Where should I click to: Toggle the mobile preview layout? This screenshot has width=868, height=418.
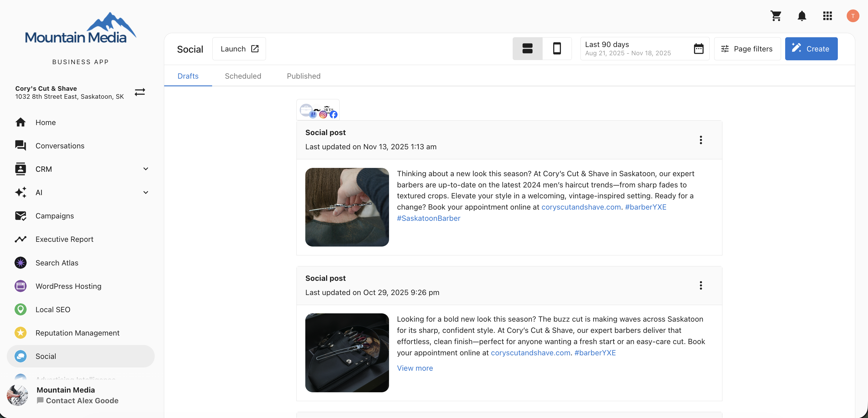tap(557, 48)
